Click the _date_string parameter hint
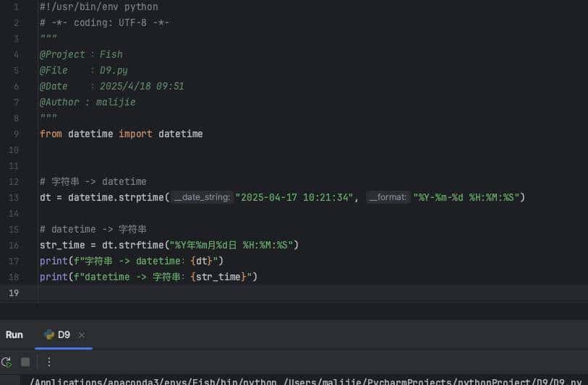This screenshot has width=588, height=385. 202,197
